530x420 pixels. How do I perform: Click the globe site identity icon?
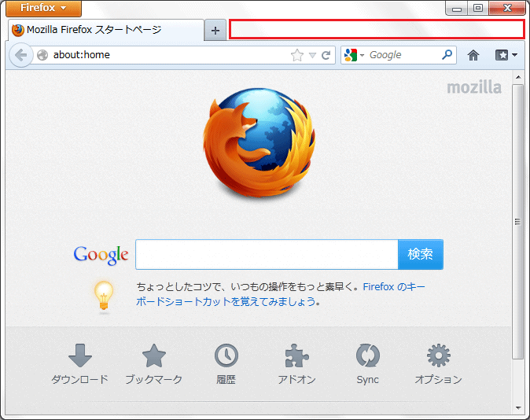coord(42,55)
